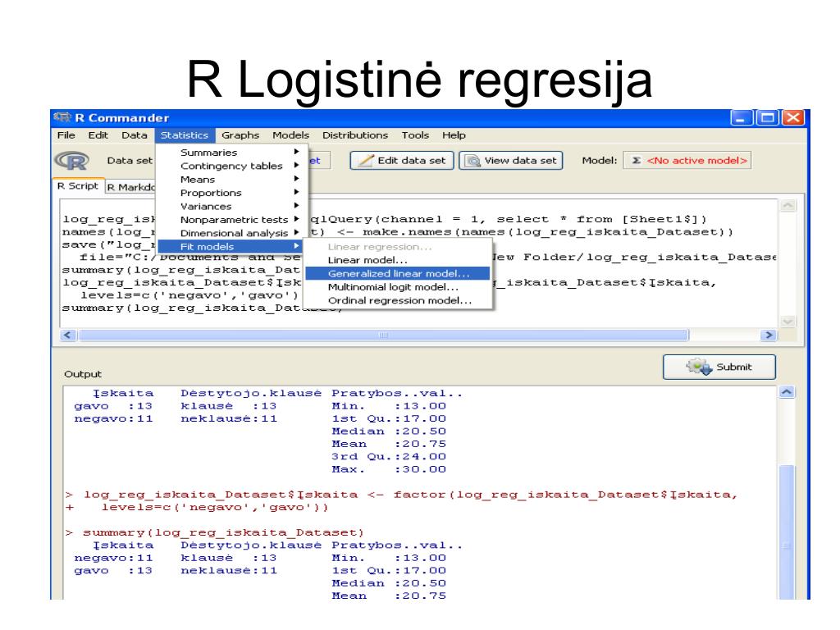The width and height of the screenshot is (840, 630).
Task: Click the Submit button
Action: pyautogui.click(x=719, y=367)
